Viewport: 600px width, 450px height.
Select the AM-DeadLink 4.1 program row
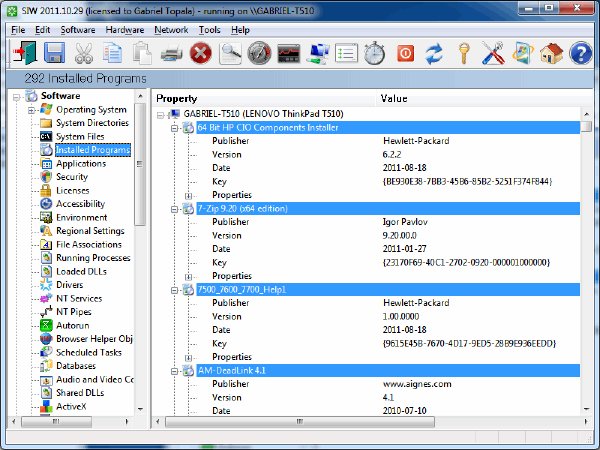[388, 370]
